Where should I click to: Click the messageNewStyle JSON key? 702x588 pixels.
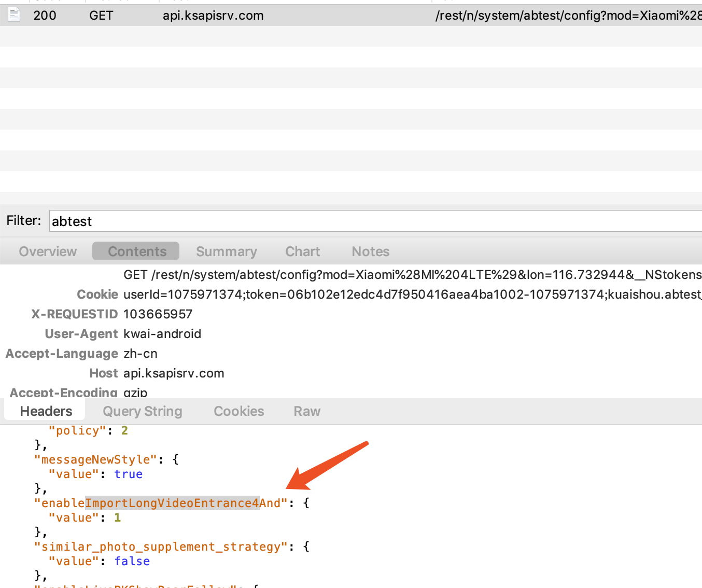tap(96, 459)
